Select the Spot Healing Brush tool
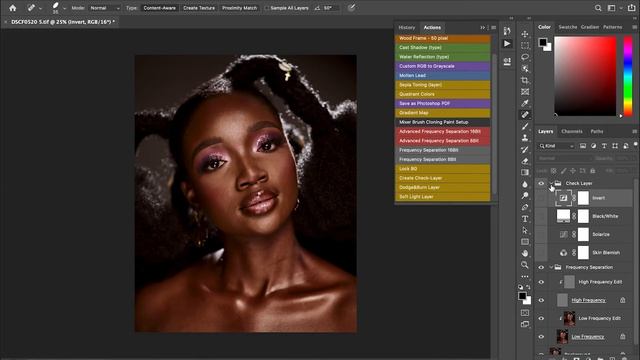The image size is (640, 360). (525, 115)
